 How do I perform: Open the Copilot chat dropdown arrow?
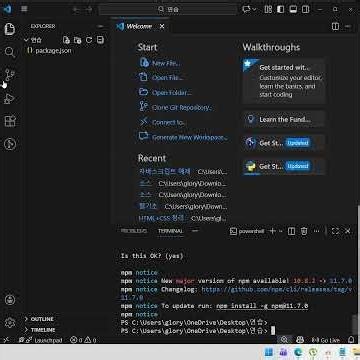(x=255, y=9)
